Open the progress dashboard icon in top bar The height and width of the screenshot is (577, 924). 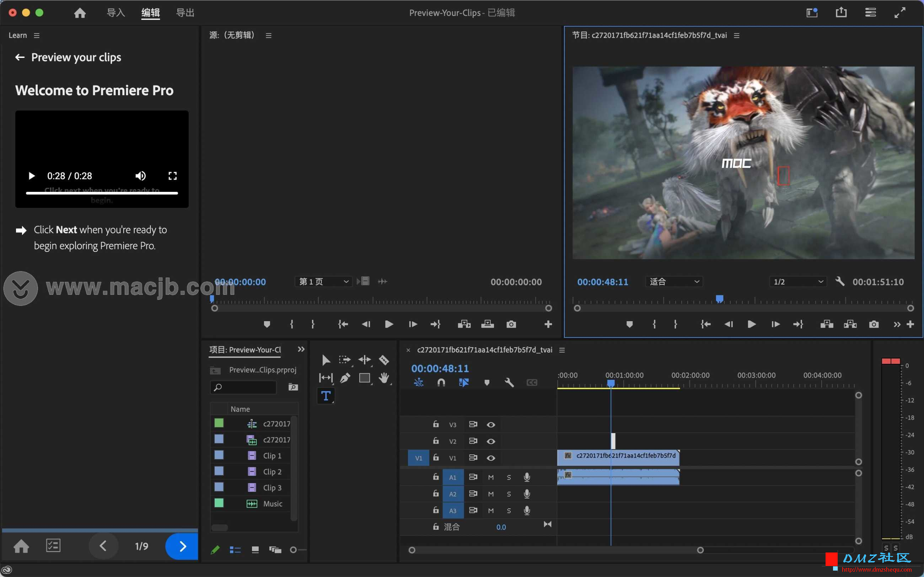pos(871,12)
